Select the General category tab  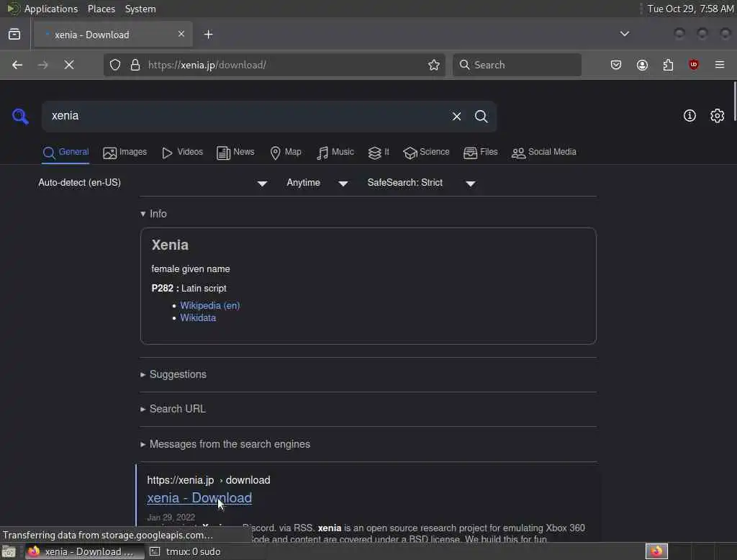[x=65, y=153]
